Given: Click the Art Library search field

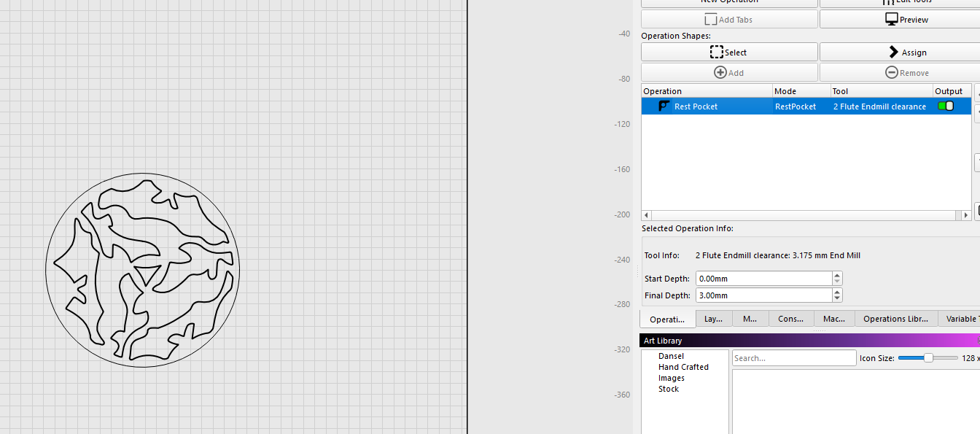Looking at the screenshot, I should coord(793,358).
